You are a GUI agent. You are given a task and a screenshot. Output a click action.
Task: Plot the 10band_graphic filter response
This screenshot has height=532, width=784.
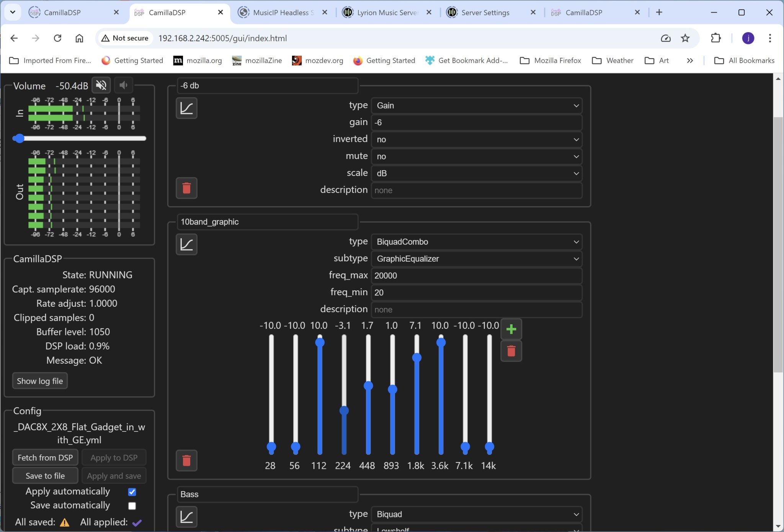186,244
